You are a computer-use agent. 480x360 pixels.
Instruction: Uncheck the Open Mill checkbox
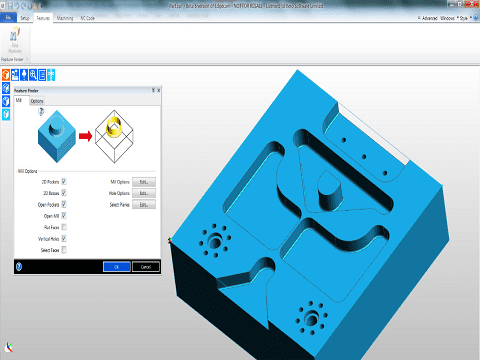64,216
